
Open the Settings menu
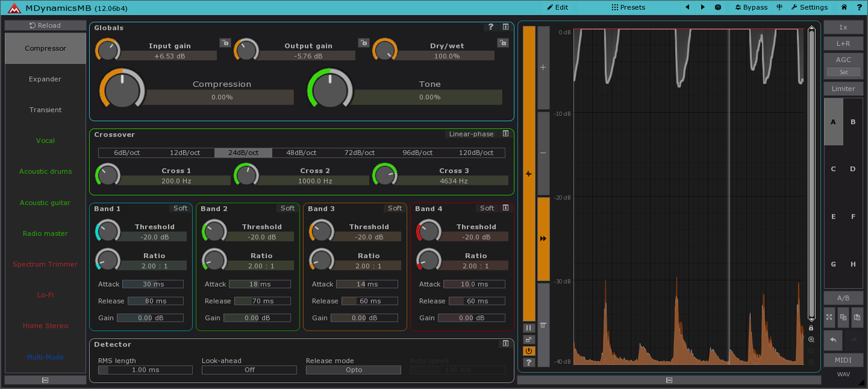809,7
